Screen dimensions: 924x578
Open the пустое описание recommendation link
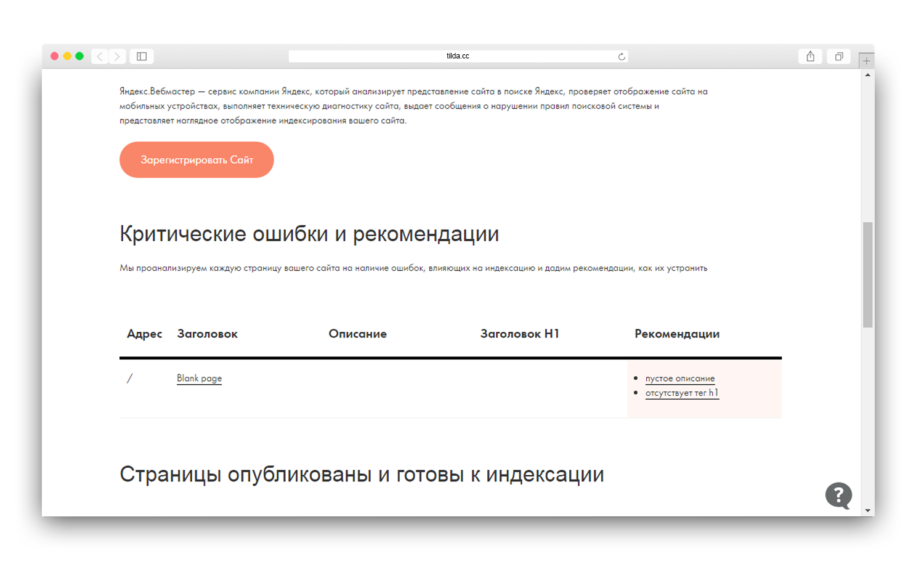coord(680,378)
